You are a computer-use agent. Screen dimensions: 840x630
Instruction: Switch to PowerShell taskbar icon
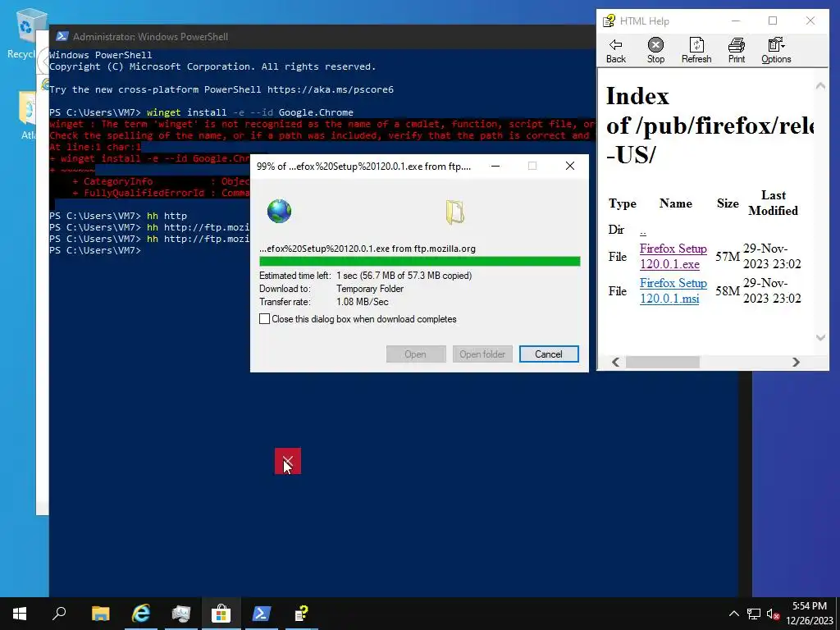point(261,614)
